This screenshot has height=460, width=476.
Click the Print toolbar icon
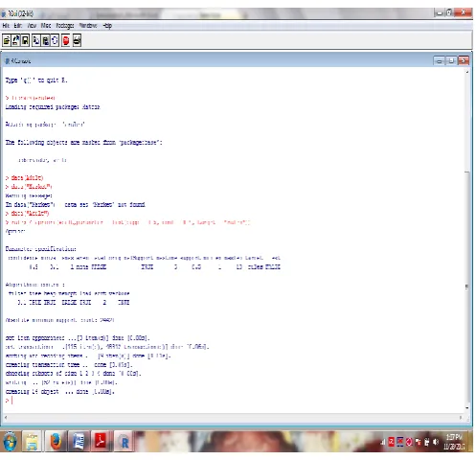pyautogui.click(x=77, y=40)
